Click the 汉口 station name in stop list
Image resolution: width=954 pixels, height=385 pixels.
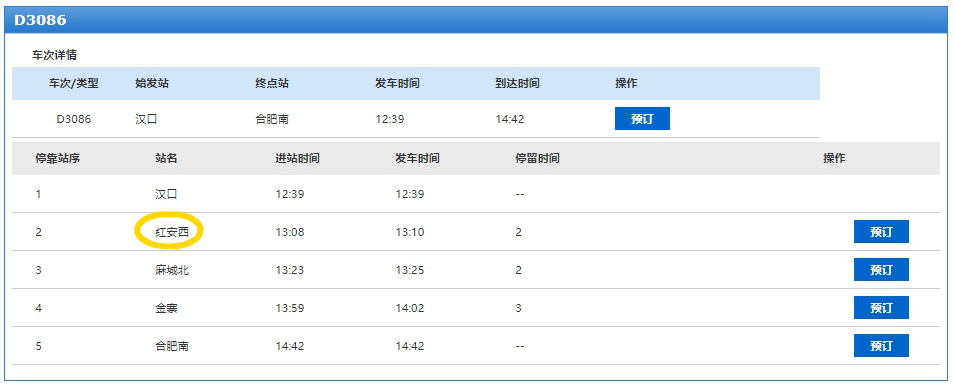pyautogui.click(x=166, y=194)
